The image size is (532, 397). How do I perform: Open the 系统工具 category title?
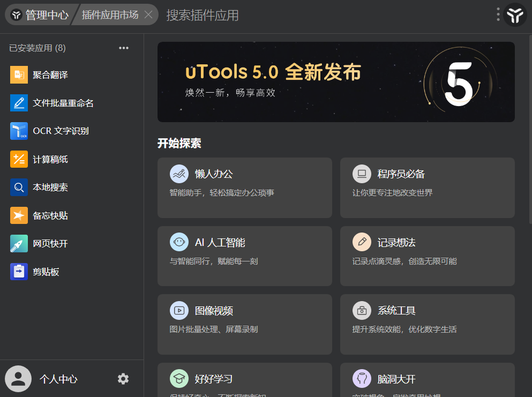coord(396,311)
